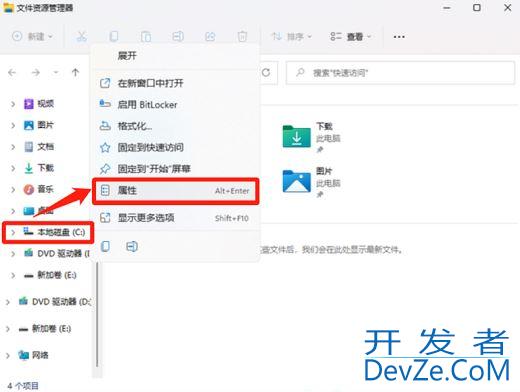Viewport: 520px width, 392px height.
Task: Click the Copy toolbar icon
Action: (x=114, y=36)
